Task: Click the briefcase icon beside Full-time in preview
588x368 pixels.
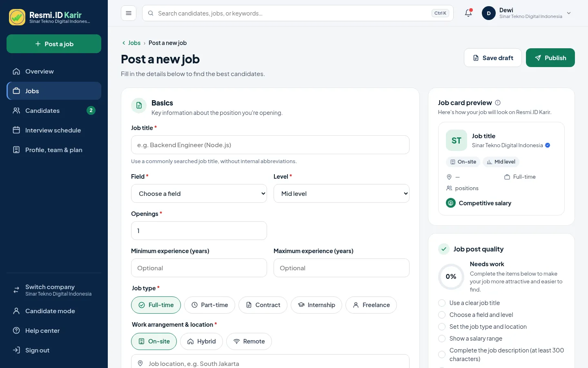Action: pos(507,177)
